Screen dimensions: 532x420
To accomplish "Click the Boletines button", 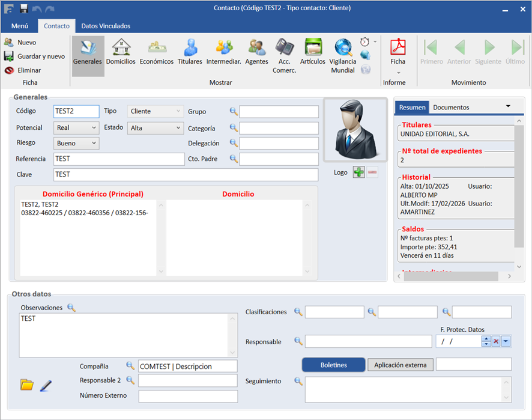I will pos(333,365).
